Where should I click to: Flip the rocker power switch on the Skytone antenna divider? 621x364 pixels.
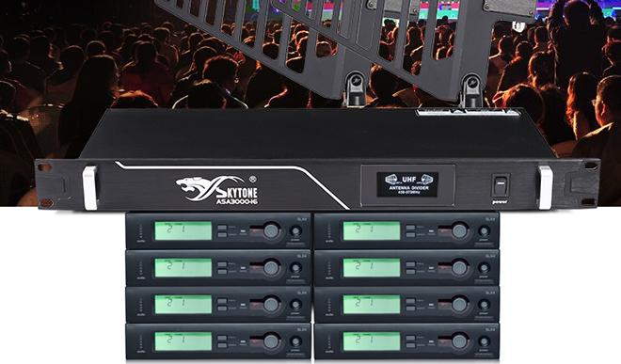501,185
